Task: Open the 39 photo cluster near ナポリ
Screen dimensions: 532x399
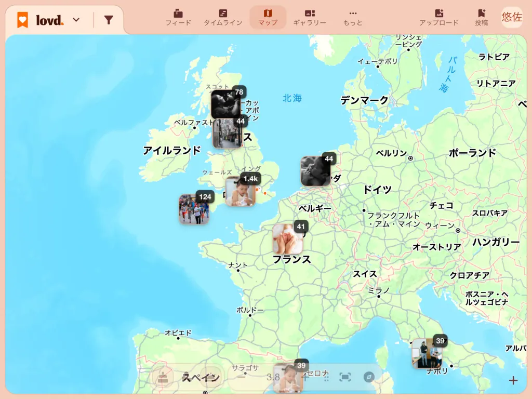Action: [x=427, y=353]
